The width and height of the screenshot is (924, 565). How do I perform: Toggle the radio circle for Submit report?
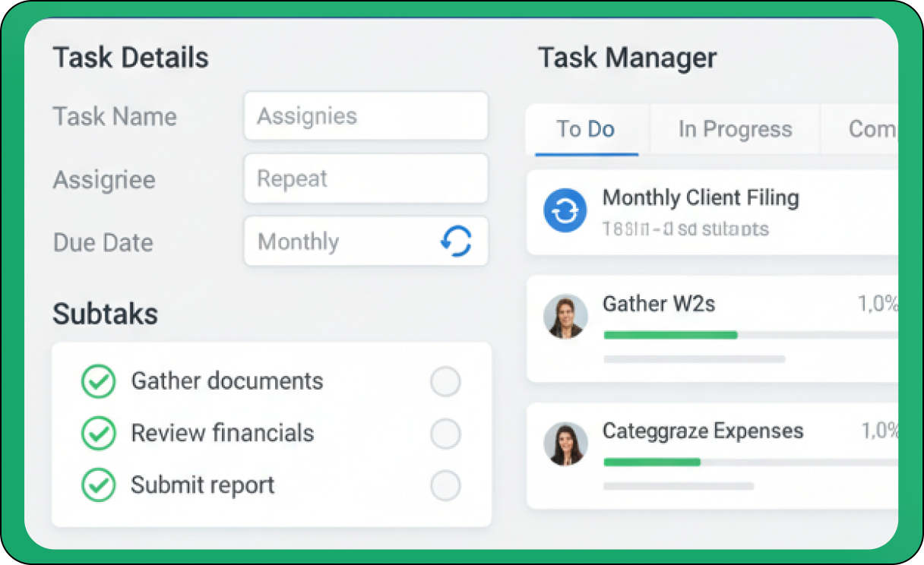pyautogui.click(x=445, y=486)
